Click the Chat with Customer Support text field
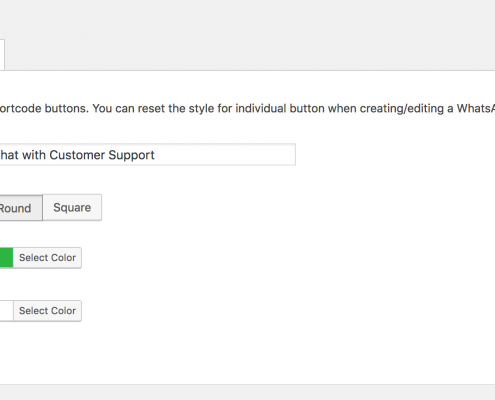The height and width of the screenshot is (400, 495). point(147,155)
